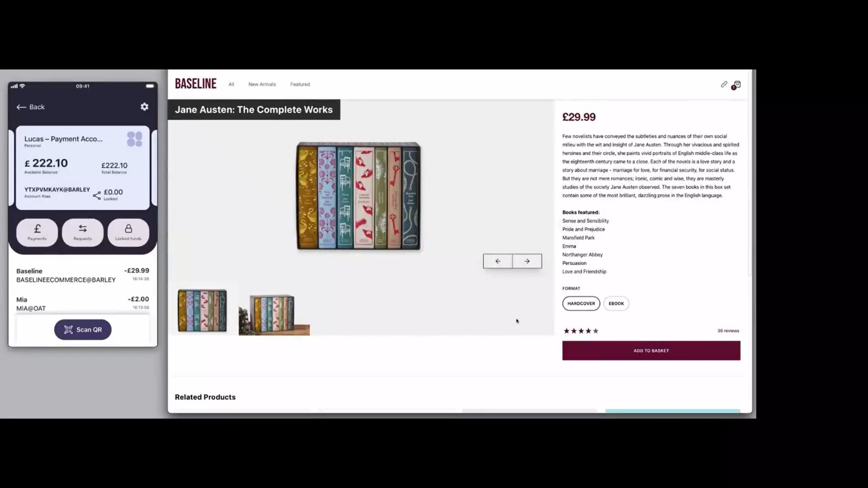Click the star rating row
The width and height of the screenshot is (868, 488).
click(x=580, y=331)
